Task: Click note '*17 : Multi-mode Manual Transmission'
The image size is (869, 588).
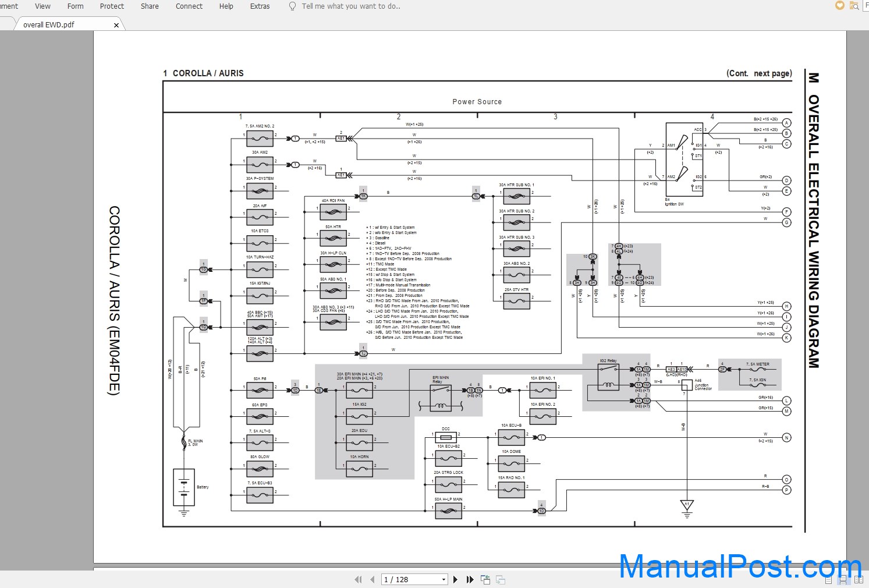Action: click(x=398, y=285)
